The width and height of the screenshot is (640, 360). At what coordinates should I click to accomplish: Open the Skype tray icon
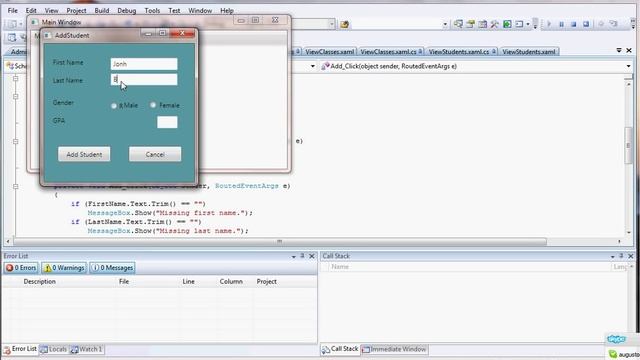(x=616, y=339)
